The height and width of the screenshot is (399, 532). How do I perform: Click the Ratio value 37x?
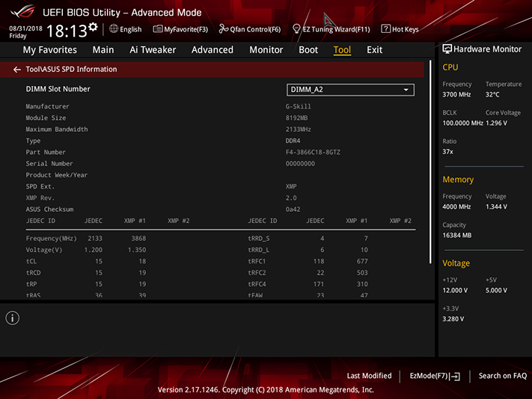tap(447, 151)
